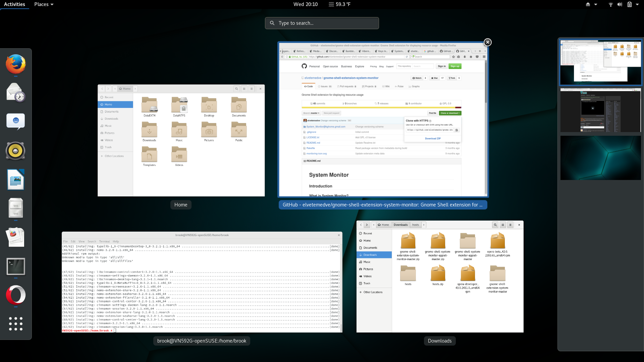Image resolution: width=644 pixels, height=362 pixels.
Task: Open the system menu arrow in the top-right corner
Action: (637, 4)
